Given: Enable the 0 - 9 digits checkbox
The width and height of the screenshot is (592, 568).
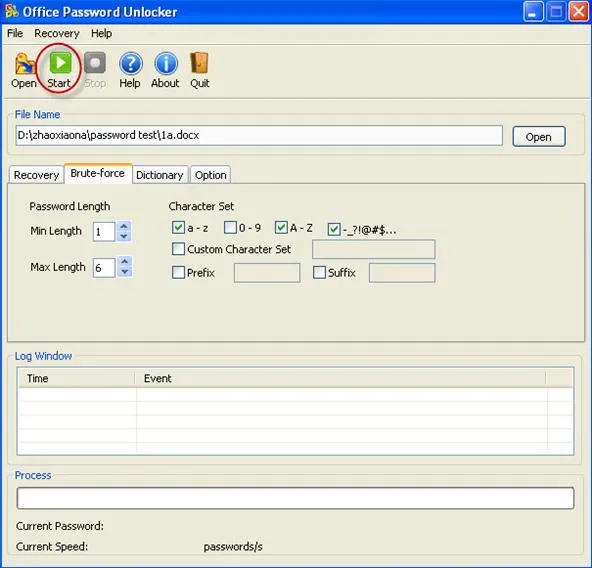Looking at the screenshot, I should pos(230,227).
